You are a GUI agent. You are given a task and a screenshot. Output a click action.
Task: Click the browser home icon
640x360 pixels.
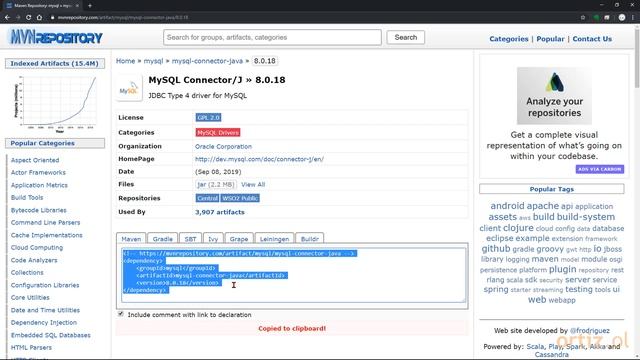pos(39,18)
